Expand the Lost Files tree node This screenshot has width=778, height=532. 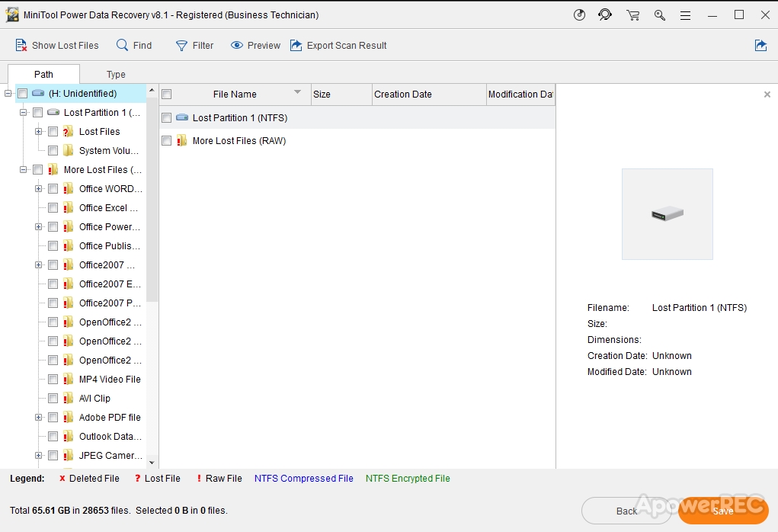(38, 132)
